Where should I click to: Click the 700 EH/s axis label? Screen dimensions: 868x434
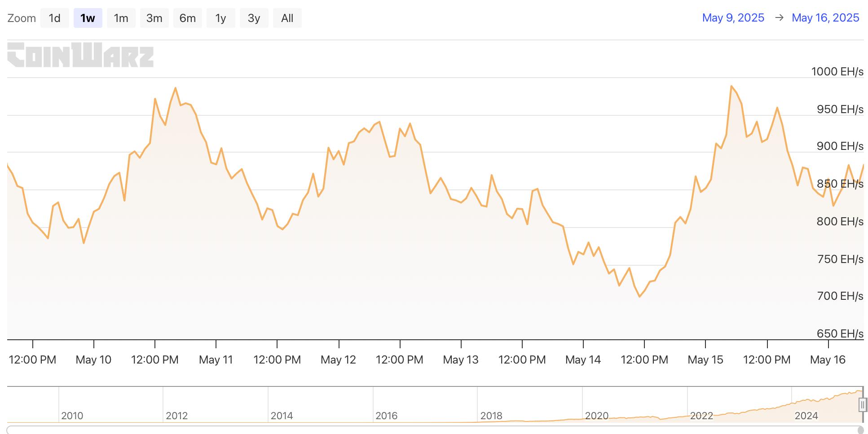[x=840, y=296]
